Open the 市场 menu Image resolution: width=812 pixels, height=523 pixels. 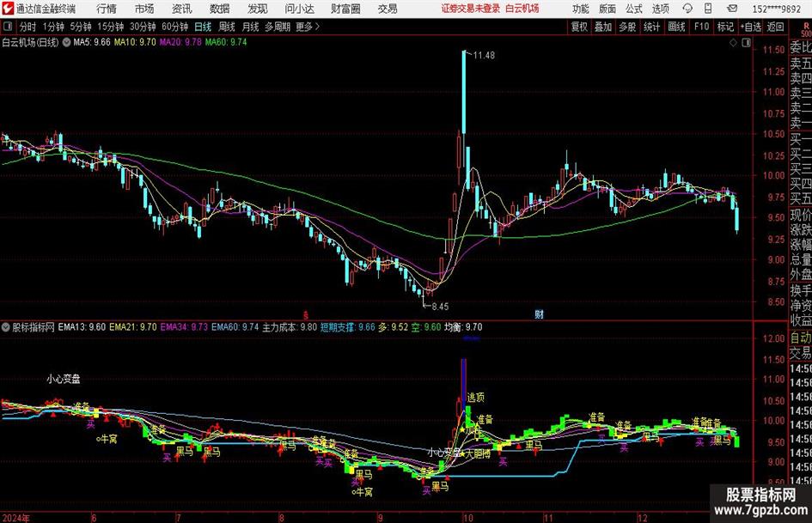(144, 9)
